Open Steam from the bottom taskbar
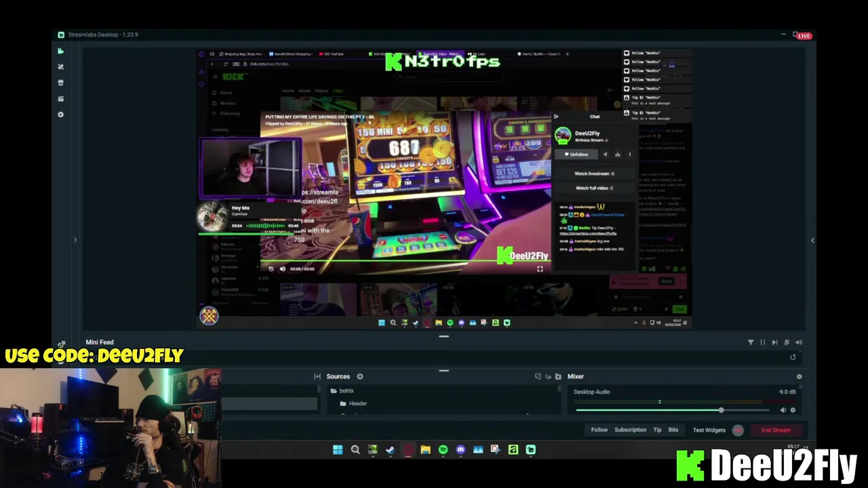 point(390,449)
